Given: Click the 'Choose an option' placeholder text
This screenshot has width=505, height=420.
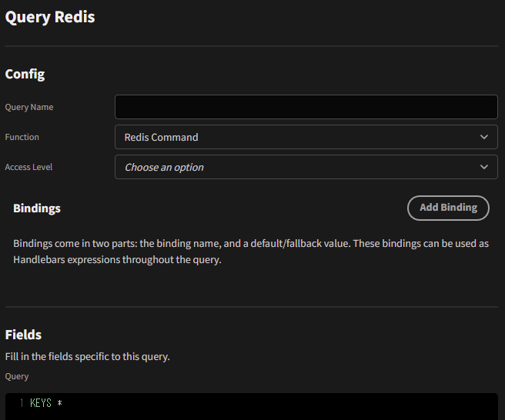Looking at the screenshot, I should coord(164,168).
